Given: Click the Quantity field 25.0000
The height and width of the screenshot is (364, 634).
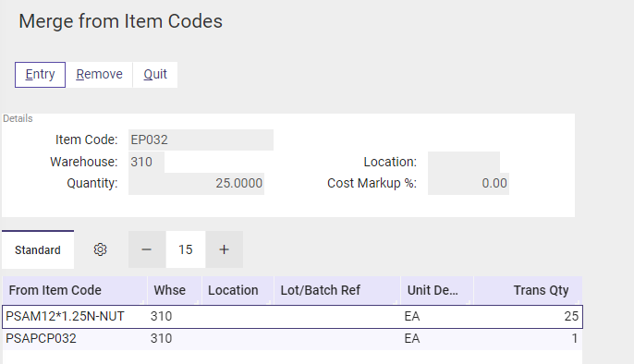Looking at the screenshot, I should 196,184.
